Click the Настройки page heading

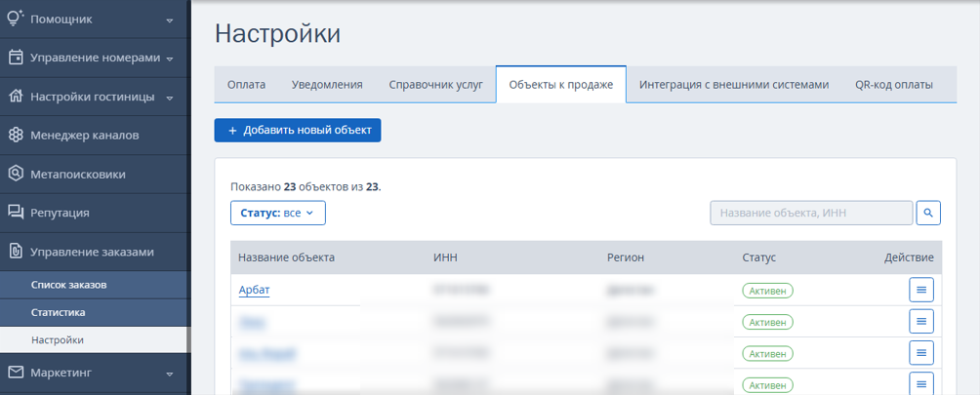(277, 34)
